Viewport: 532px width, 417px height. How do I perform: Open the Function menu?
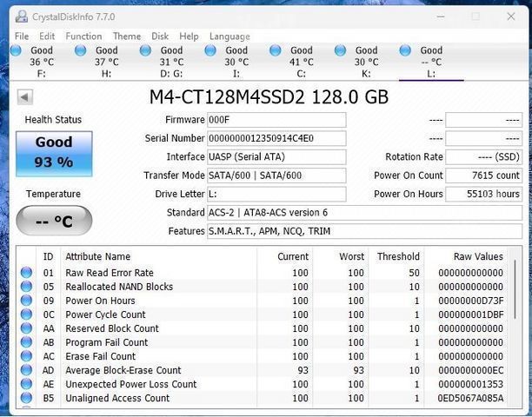[x=83, y=36]
